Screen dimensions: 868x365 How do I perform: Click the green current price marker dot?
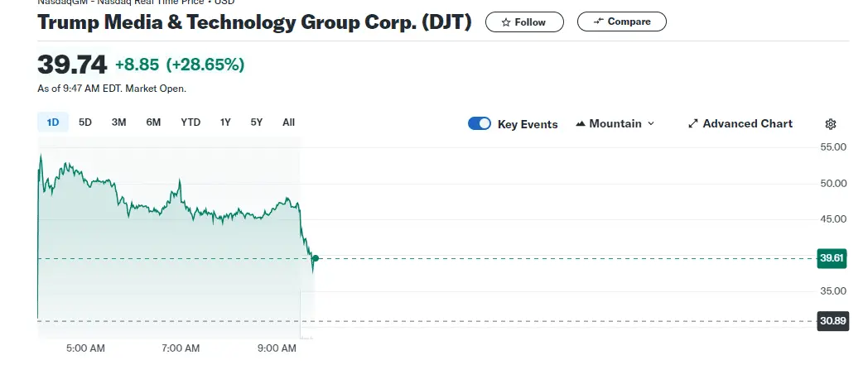click(315, 259)
